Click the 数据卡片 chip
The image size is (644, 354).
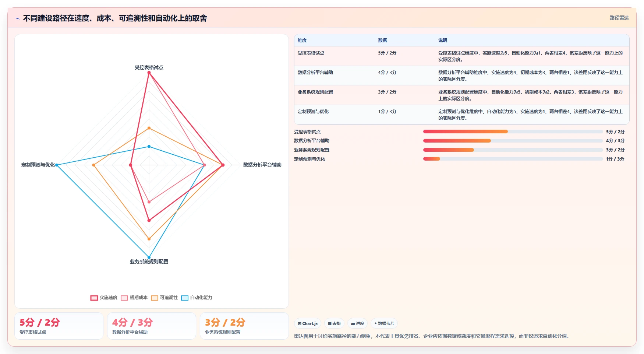384,323
